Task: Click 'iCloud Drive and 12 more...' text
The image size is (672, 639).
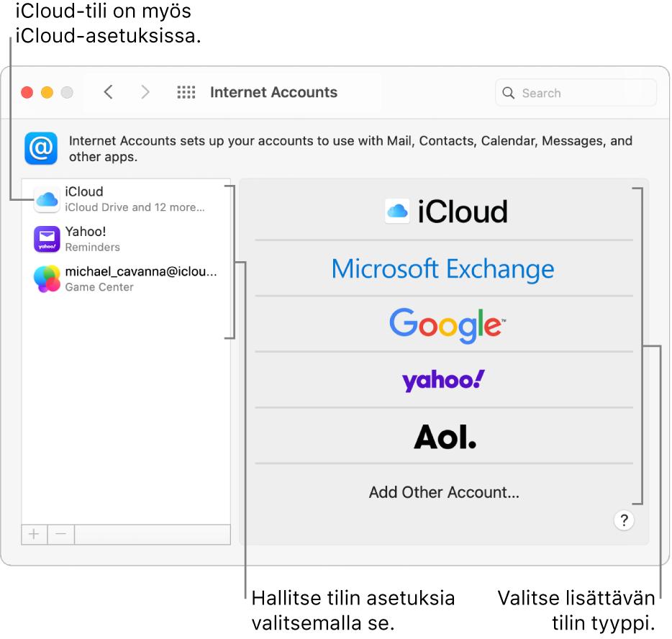Action: coord(135,207)
